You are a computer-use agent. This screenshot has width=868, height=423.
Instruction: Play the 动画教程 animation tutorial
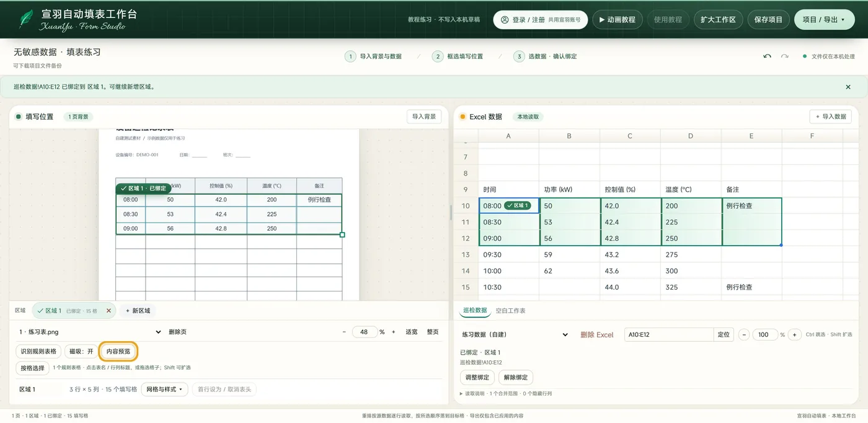[618, 19]
